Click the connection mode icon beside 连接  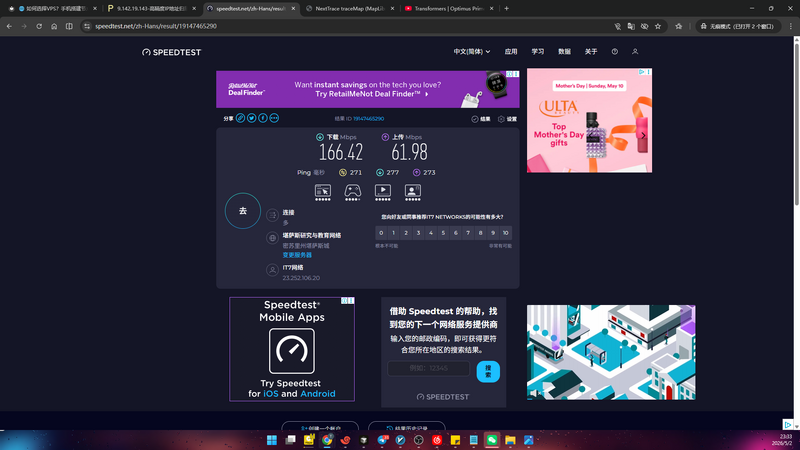click(272, 215)
